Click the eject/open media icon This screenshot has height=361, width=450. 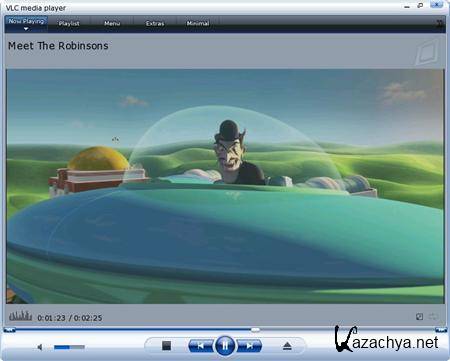(x=287, y=346)
